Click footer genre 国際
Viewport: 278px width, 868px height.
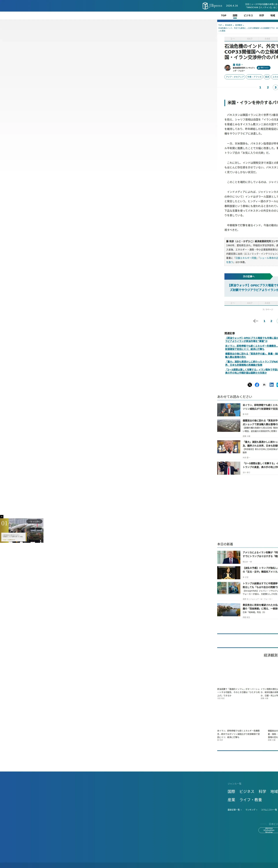point(231,791)
